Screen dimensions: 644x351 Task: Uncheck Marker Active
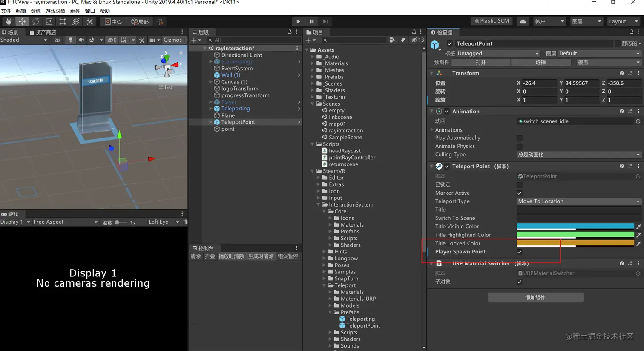point(520,193)
